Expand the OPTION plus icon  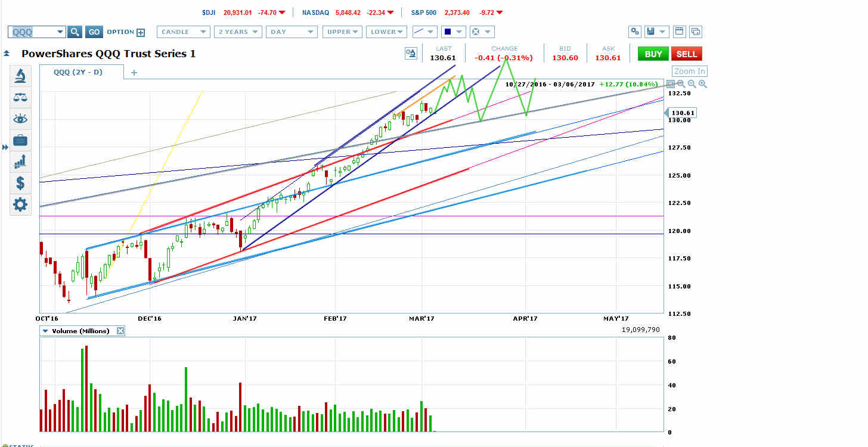pos(141,32)
